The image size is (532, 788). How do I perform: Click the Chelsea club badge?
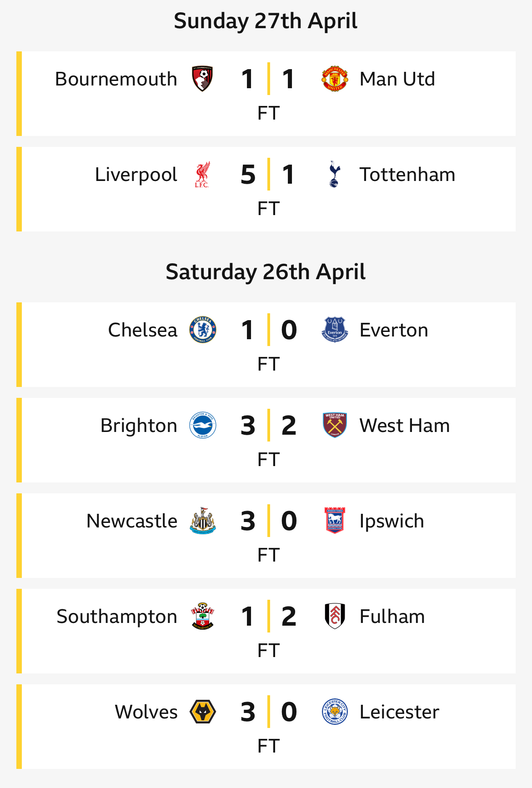click(203, 330)
